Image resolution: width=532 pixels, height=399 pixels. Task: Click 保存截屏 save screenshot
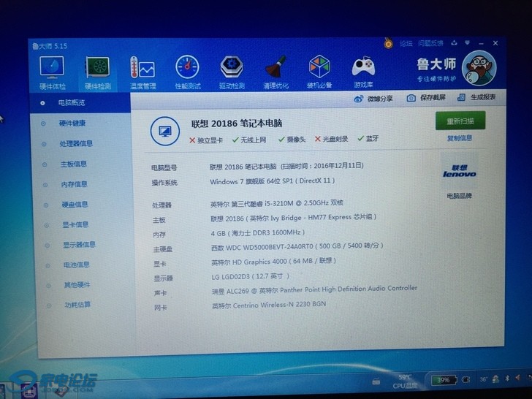[426, 98]
